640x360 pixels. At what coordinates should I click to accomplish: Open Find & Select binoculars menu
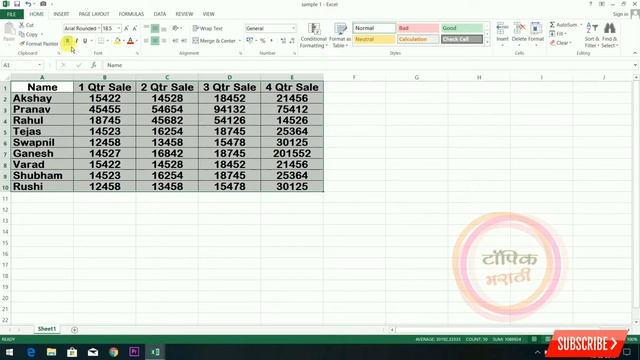coord(609,36)
